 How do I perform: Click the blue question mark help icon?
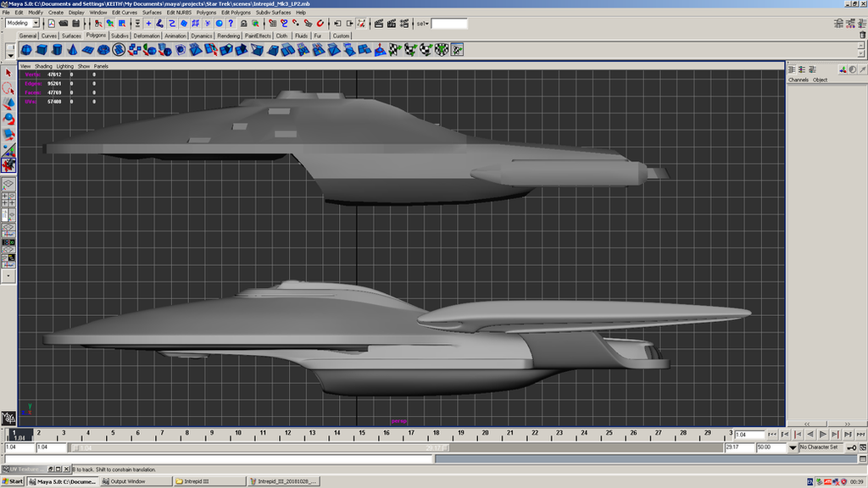pyautogui.click(x=231, y=23)
